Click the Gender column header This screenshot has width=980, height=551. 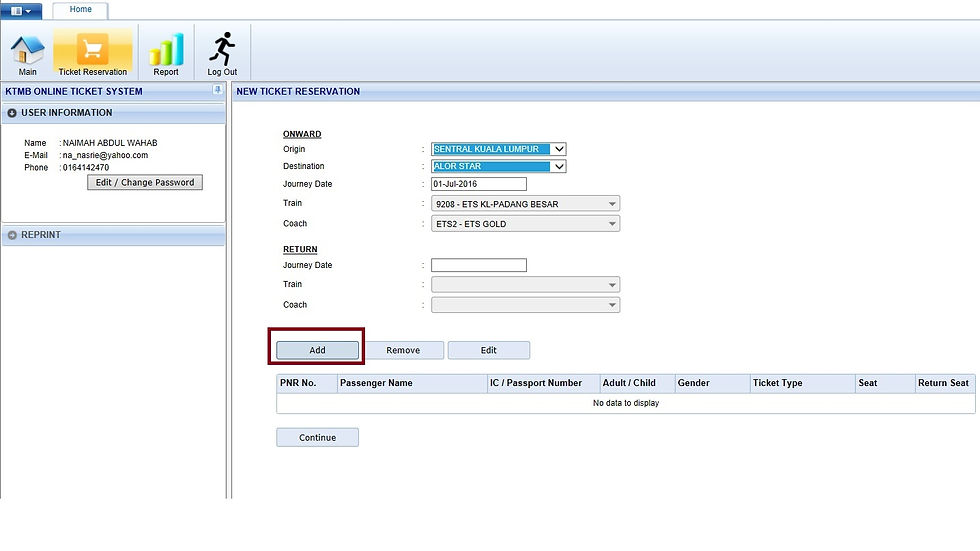pyautogui.click(x=712, y=384)
